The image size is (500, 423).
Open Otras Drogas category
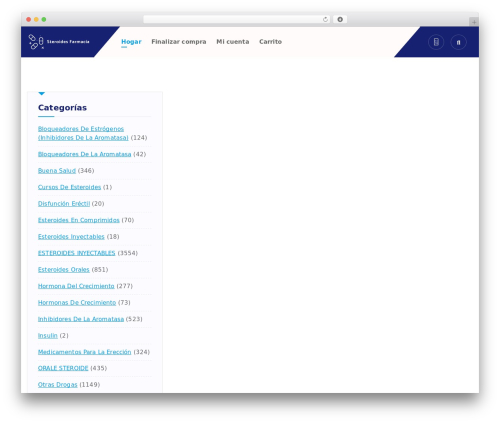click(57, 385)
